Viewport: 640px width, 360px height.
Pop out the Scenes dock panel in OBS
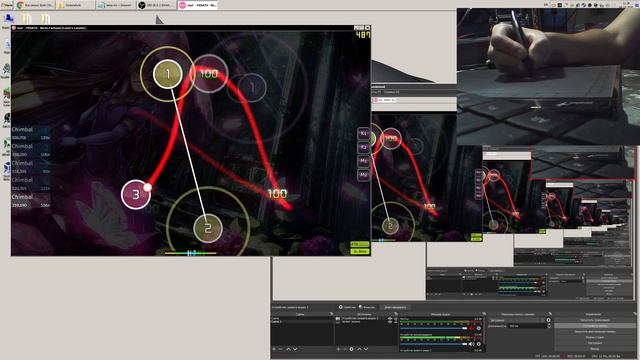[331, 313]
